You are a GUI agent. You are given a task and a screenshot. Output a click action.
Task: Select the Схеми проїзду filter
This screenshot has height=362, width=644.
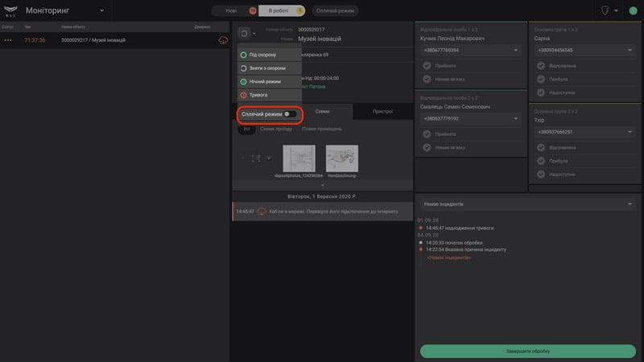coord(276,129)
